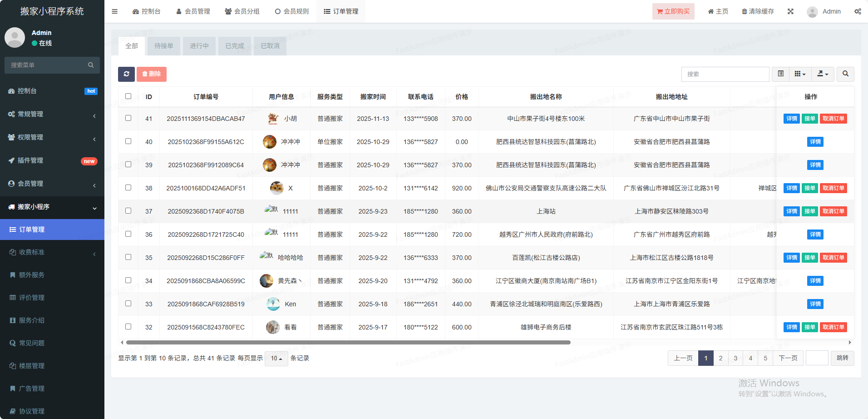Click the sidebar menu search icon

pyautogui.click(x=91, y=65)
